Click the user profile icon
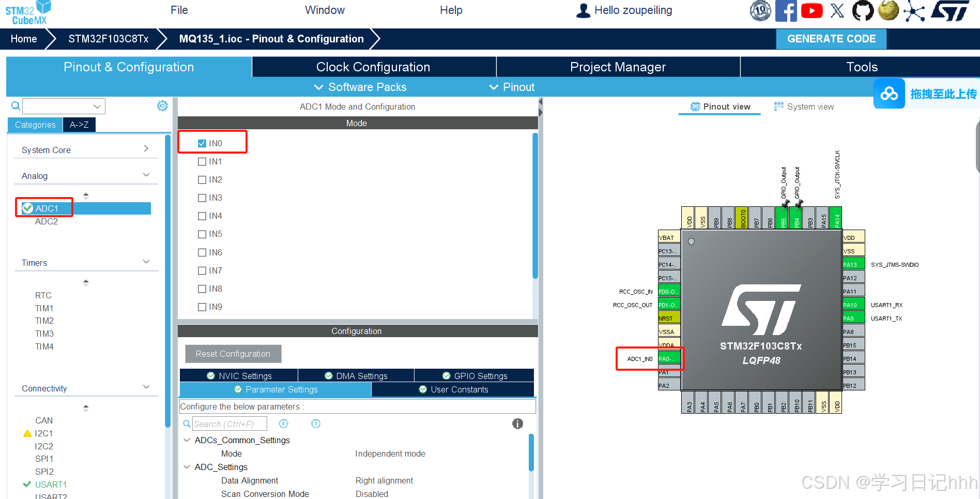980x499 pixels. [583, 11]
